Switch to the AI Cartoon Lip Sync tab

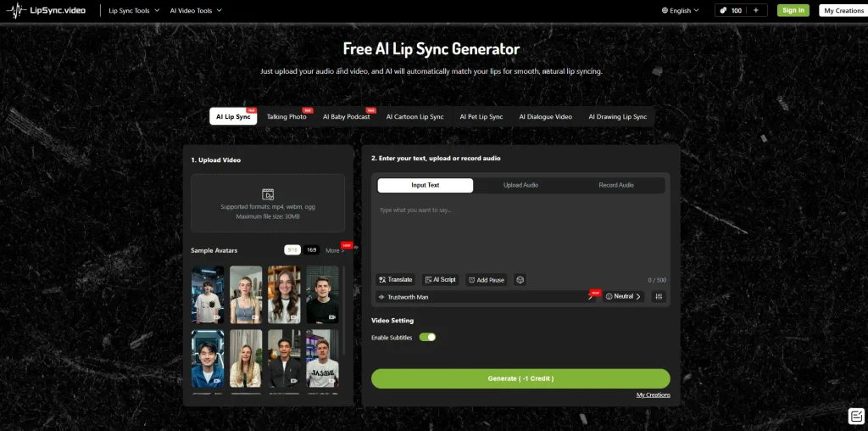415,116
